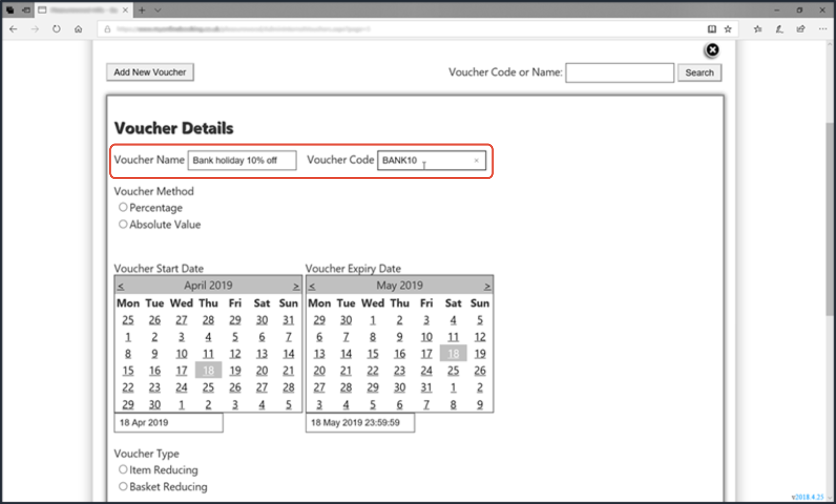Image resolution: width=836 pixels, height=504 pixels.
Task: Close the voucher popup with the X icon
Action: (713, 50)
